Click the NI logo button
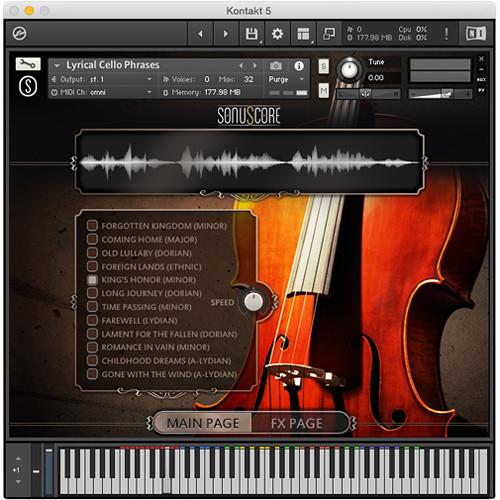 coord(476,34)
